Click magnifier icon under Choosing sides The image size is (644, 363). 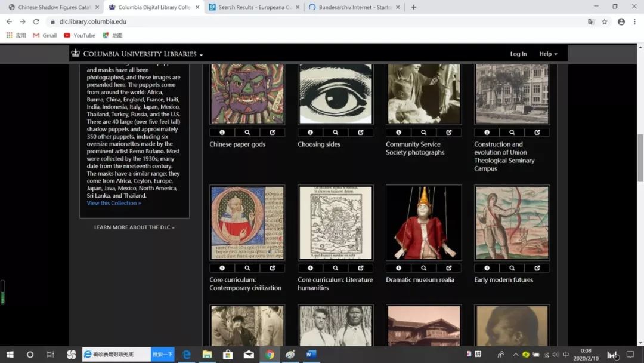336,133
